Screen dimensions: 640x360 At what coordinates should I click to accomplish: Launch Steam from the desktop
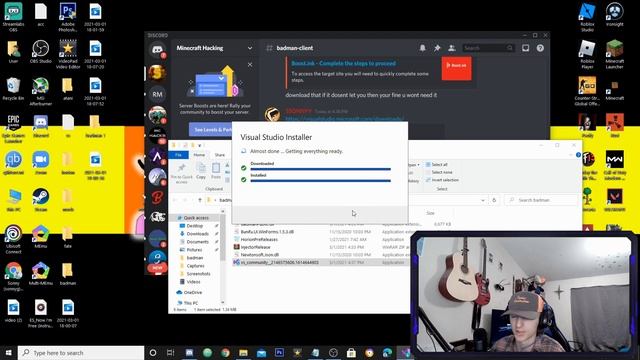click(40, 200)
